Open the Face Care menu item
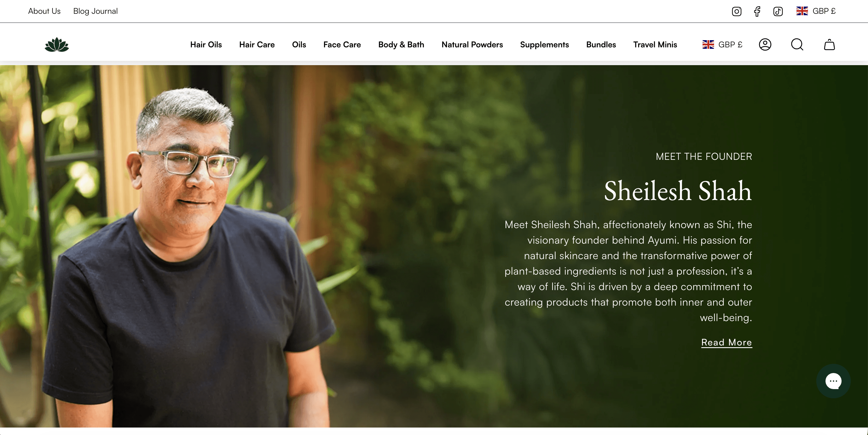This screenshot has width=868, height=435. (342, 44)
